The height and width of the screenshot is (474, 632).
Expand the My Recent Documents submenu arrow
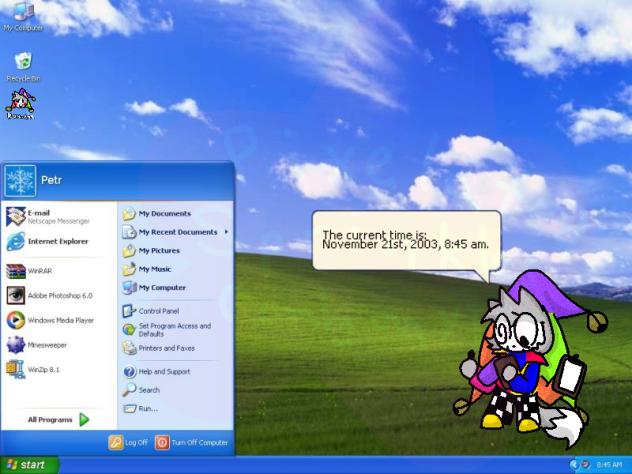pos(227,232)
